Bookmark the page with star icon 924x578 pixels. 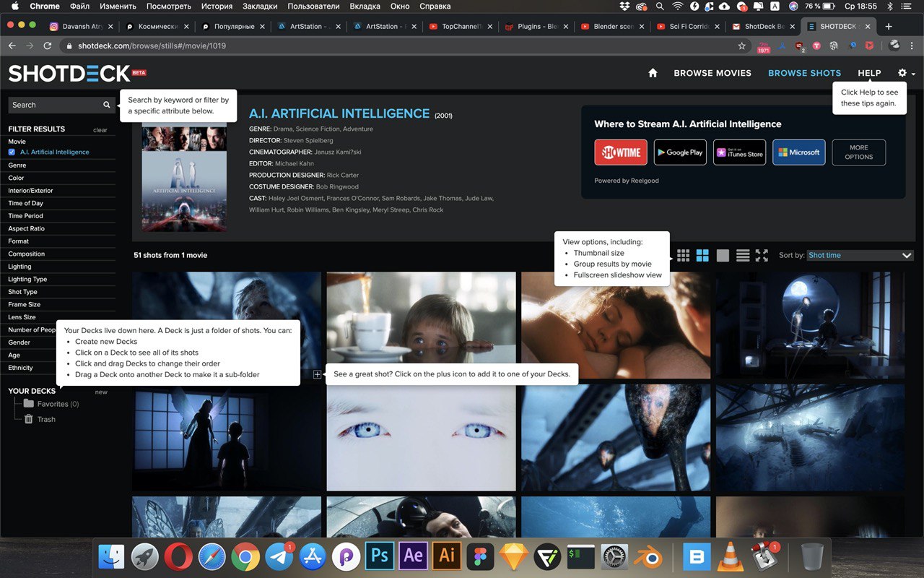click(x=741, y=46)
